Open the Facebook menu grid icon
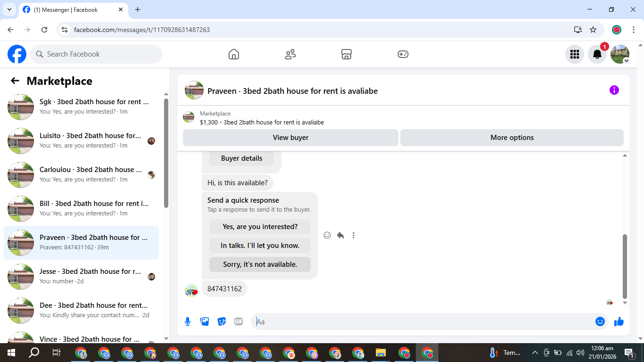Screen dimensions: 644x362 [x=575, y=54]
